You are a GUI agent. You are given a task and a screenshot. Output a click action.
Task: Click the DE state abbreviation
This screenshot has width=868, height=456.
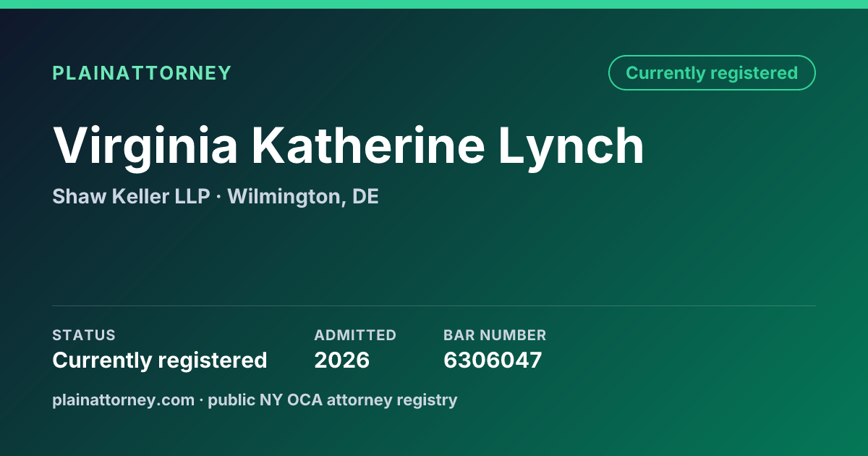pos(366,196)
